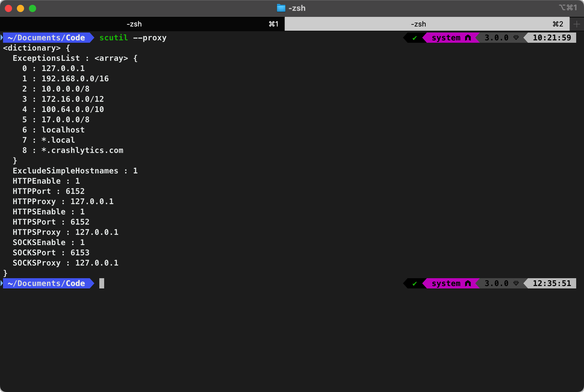Click the green checkmark on top prompt
Image resolution: width=584 pixels, height=392 pixels.
tap(415, 38)
